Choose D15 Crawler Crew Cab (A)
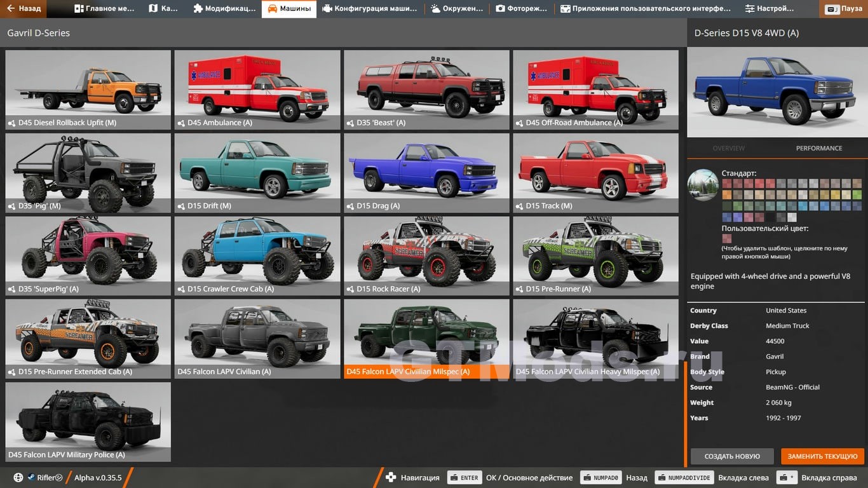The height and width of the screenshot is (488, 868). pyautogui.click(x=257, y=256)
